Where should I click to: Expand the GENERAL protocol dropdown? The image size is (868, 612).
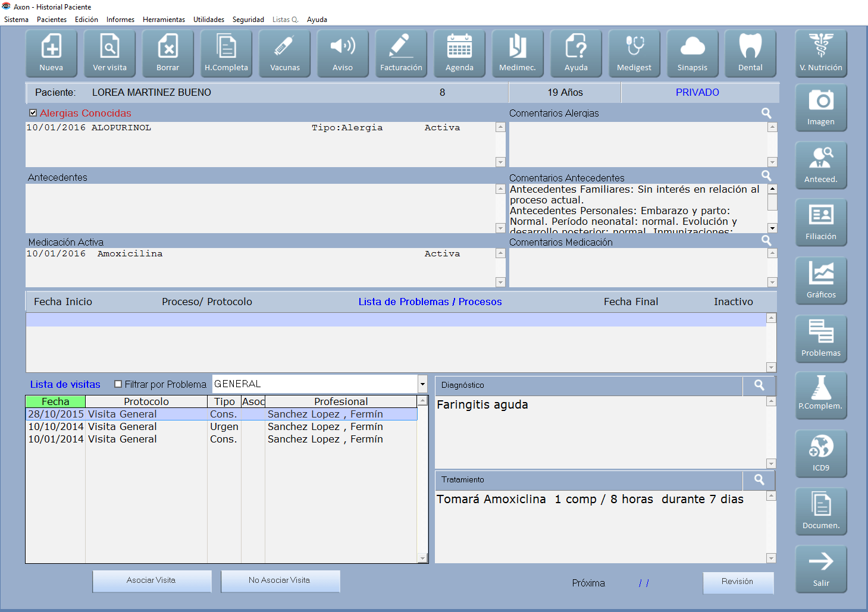[x=422, y=384]
